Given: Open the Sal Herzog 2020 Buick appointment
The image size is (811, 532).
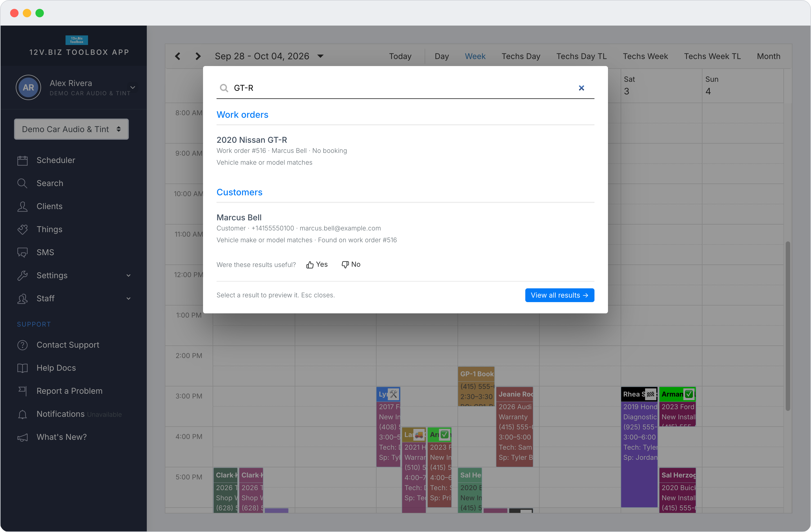Looking at the screenshot, I should [x=677, y=490].
